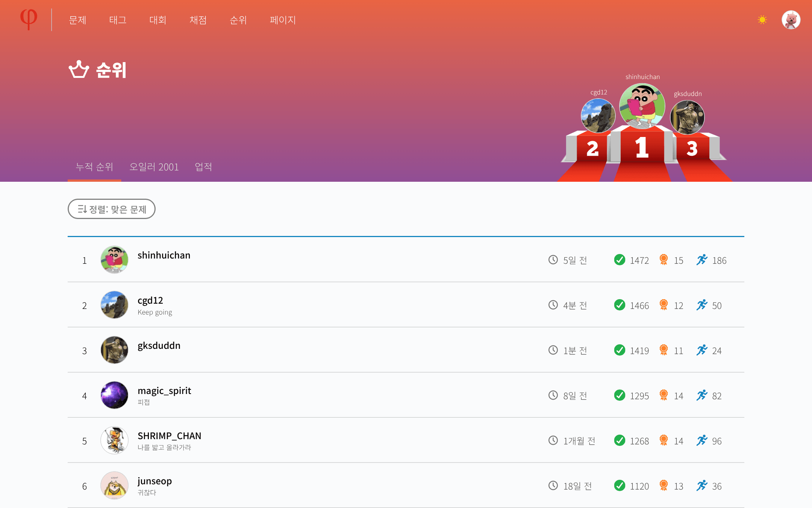Click shinhuichan name above the podium
Viewport: 812px width, 508px height.
point(642,77)
